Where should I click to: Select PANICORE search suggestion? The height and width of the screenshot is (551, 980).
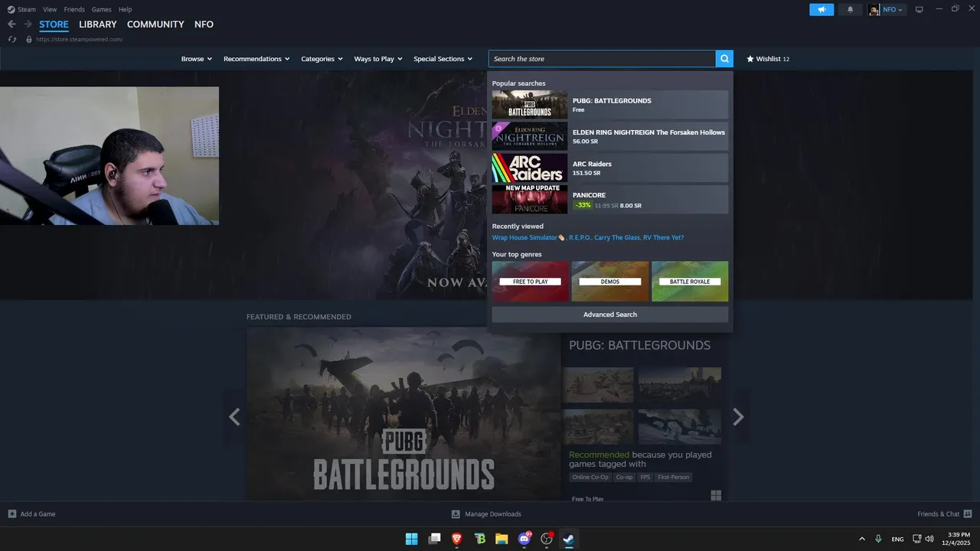[610, 200]
